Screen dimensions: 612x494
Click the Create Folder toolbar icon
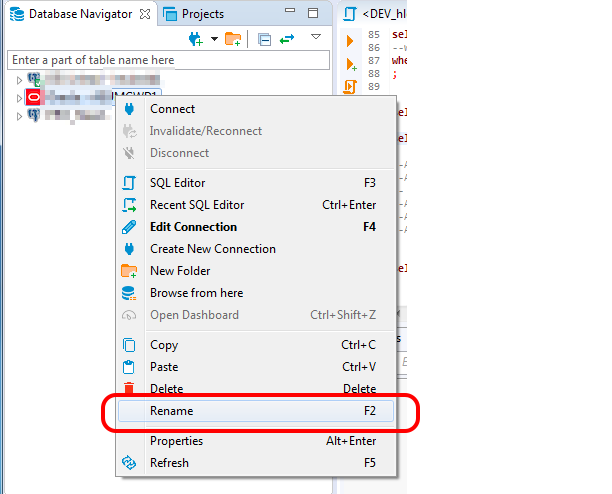point(233,39)
